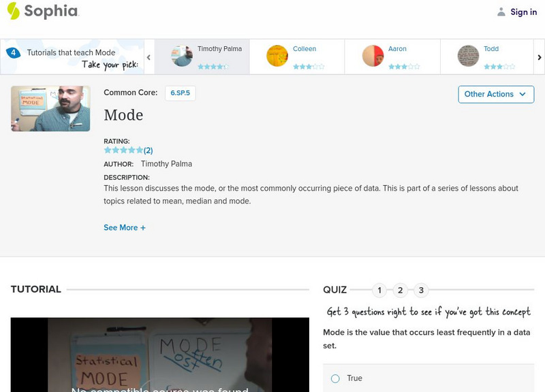The image size is (545, 392).
Task: Open the 6.SP.5 Common Core tag
Action: point(180,93)
